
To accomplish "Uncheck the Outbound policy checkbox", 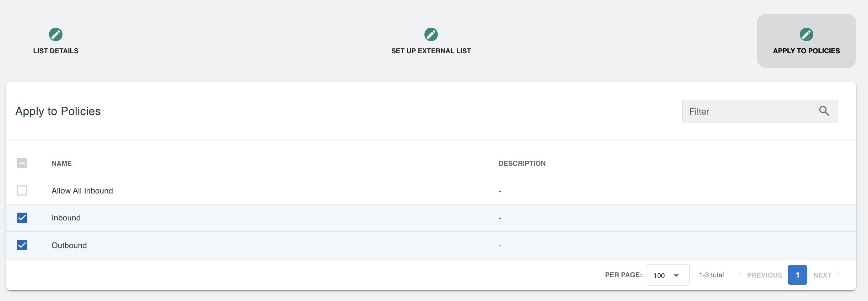I will 22,245.
